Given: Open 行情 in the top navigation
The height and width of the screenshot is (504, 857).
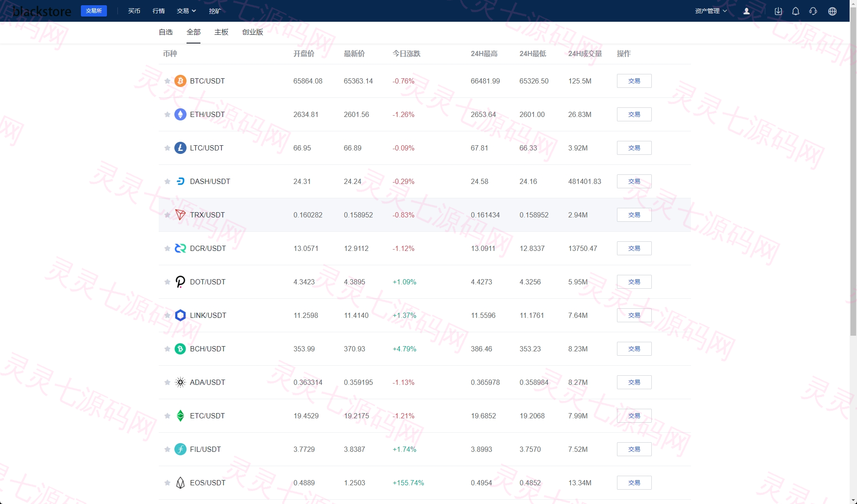Looking at the screenshot, I should click(x=159, y=11).
